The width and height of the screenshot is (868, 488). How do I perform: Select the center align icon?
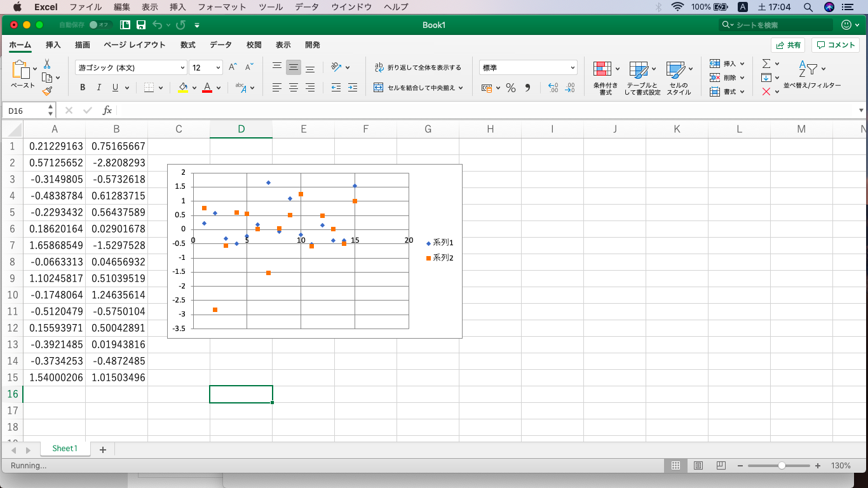[293, 88]
